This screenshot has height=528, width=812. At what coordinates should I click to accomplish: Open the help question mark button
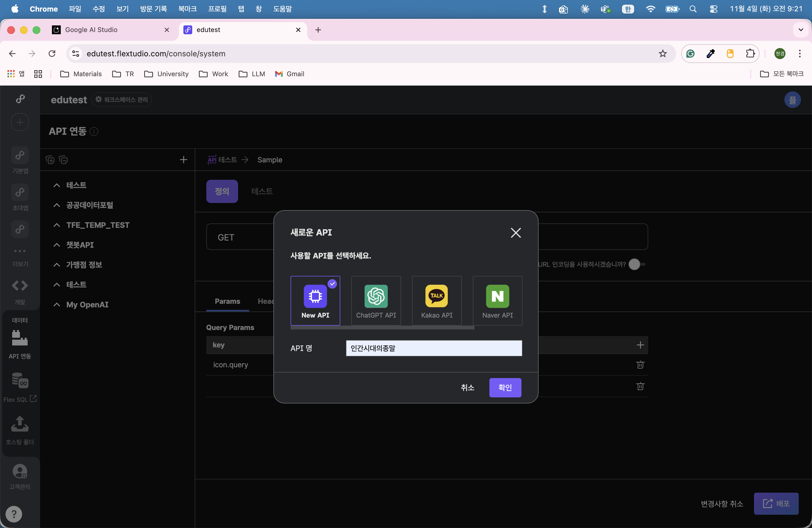click(14, 514)
